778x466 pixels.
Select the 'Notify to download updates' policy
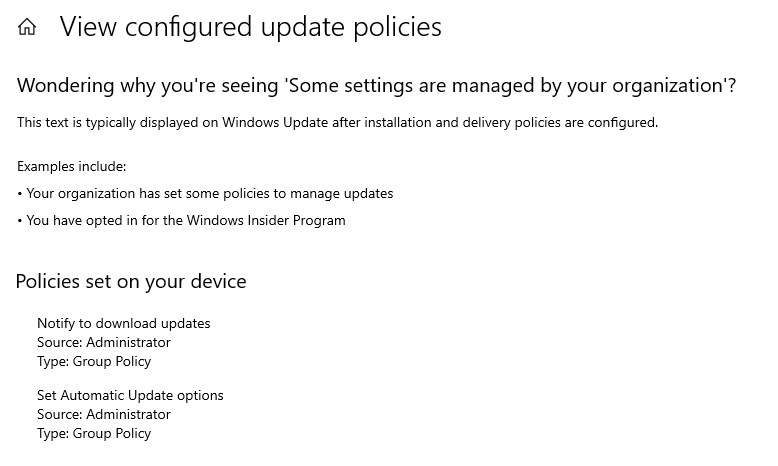tap(124, 324)
